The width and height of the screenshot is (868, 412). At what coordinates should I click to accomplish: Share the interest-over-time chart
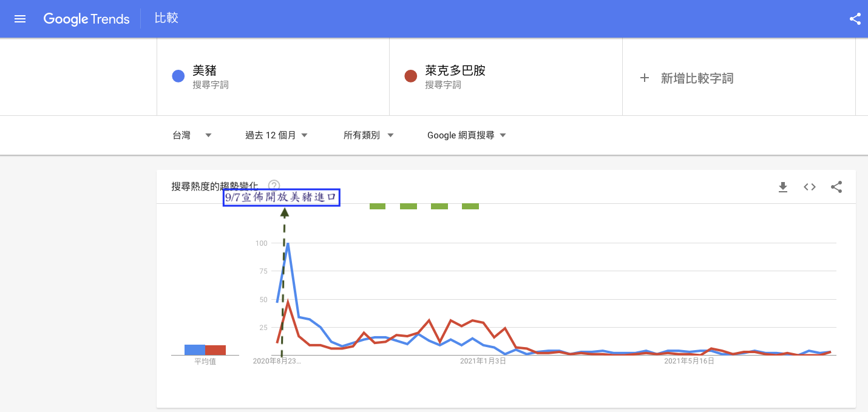(x=836, y=187)
